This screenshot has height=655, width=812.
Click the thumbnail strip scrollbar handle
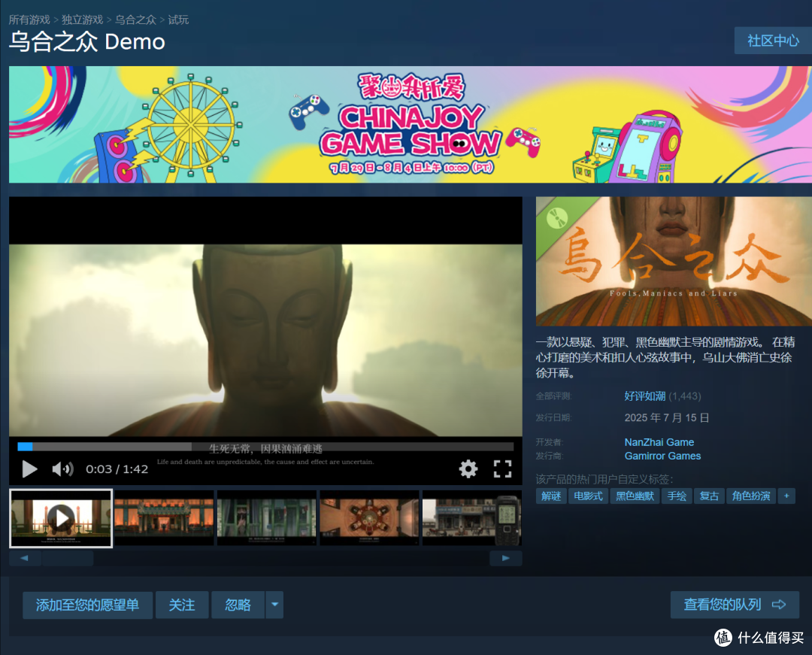tap(68, 558)
